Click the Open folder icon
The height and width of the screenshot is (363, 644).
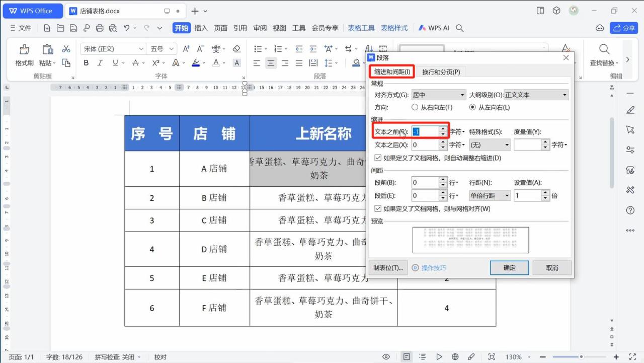60,28
